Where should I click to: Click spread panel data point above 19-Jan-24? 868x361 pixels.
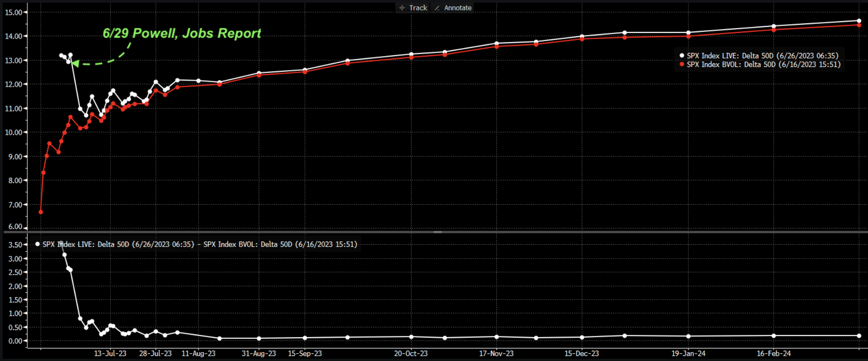point(688,336)
